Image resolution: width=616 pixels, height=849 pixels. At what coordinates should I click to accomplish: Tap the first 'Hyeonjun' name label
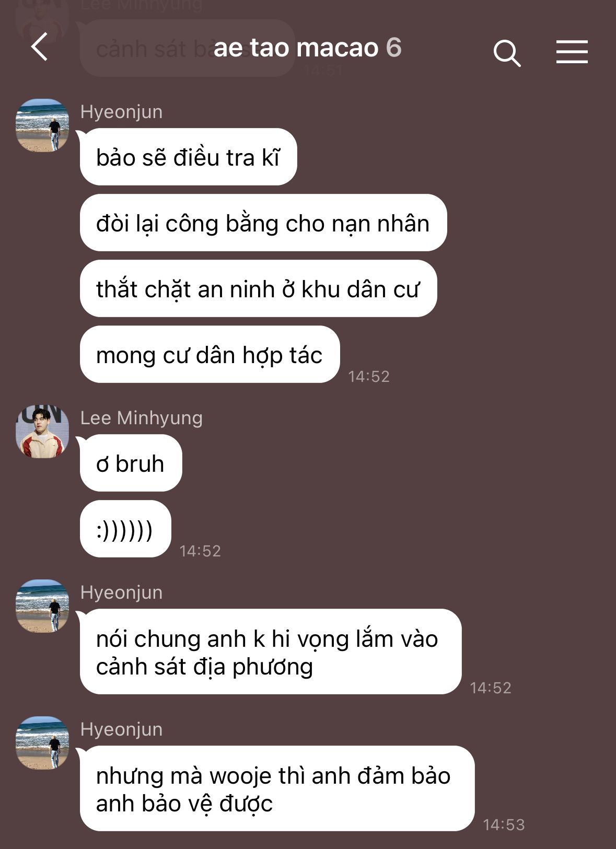[121, 112]
